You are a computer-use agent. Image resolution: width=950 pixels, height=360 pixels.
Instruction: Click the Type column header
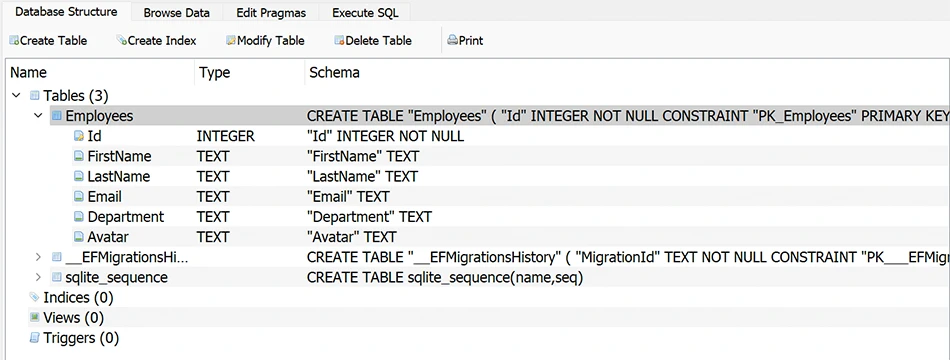pos(249,73)
